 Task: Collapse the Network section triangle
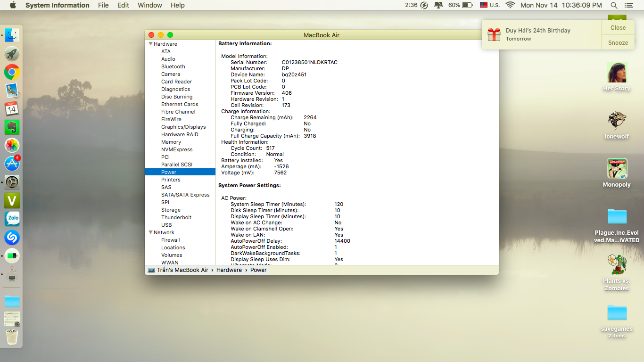point(150,232)
